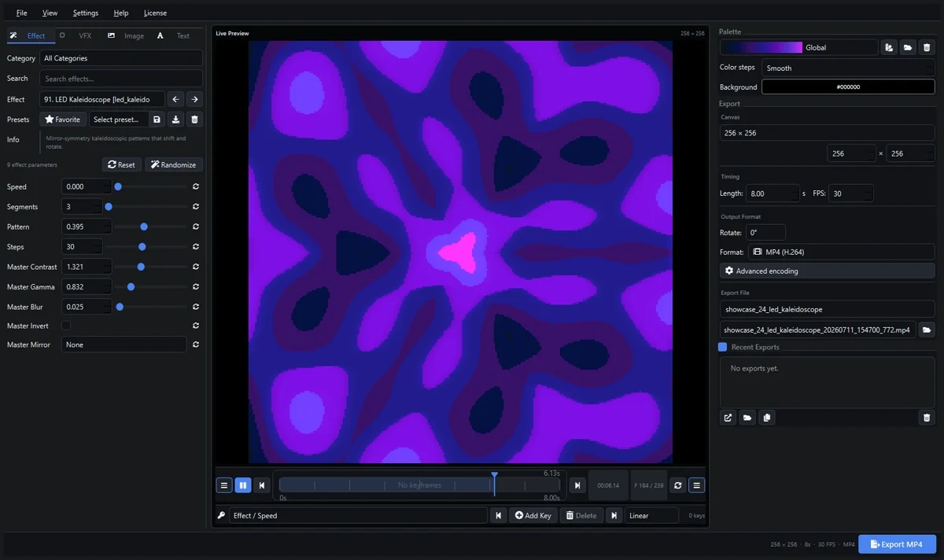Open the canvas size preset dropdown
The image size is (944, 560).
coord(828,133)
